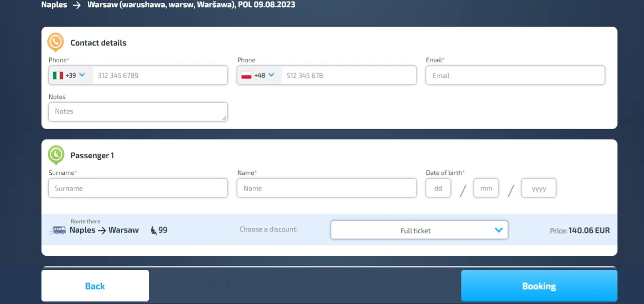Screen dimensions: 644x304
Task: Click the Polish flag in second phone field
Action: click(246, 76)
